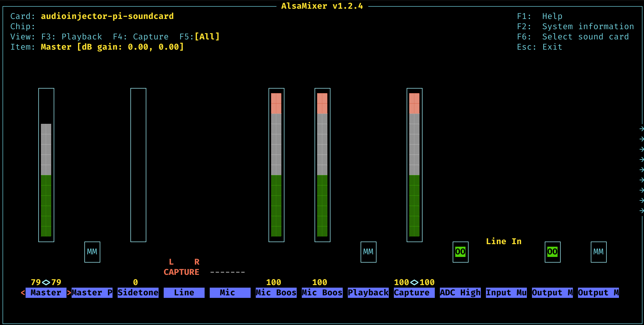
Task: Switch to the F4 Capture view
Action: pos(141,37)
